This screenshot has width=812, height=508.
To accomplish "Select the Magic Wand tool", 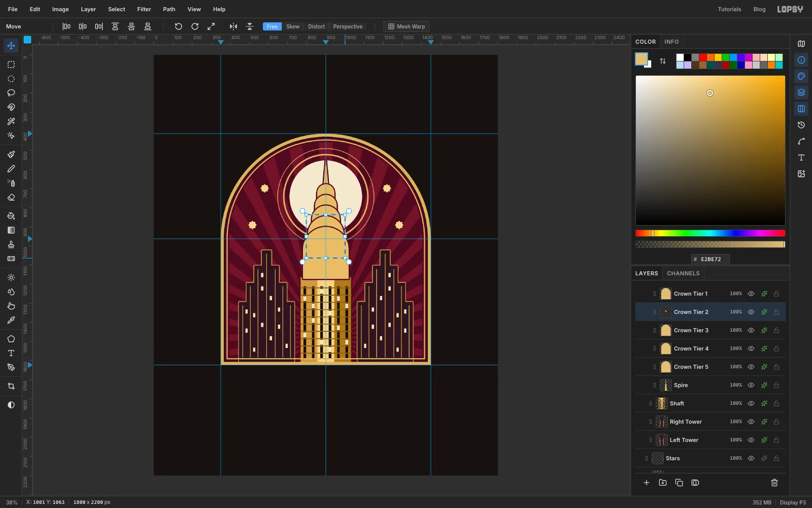I will (11, 121).
